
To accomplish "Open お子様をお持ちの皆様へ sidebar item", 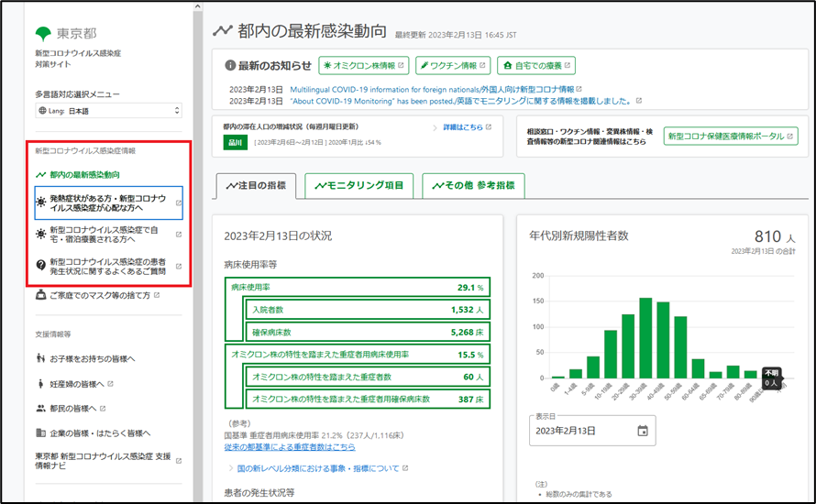I will point(92,359).
